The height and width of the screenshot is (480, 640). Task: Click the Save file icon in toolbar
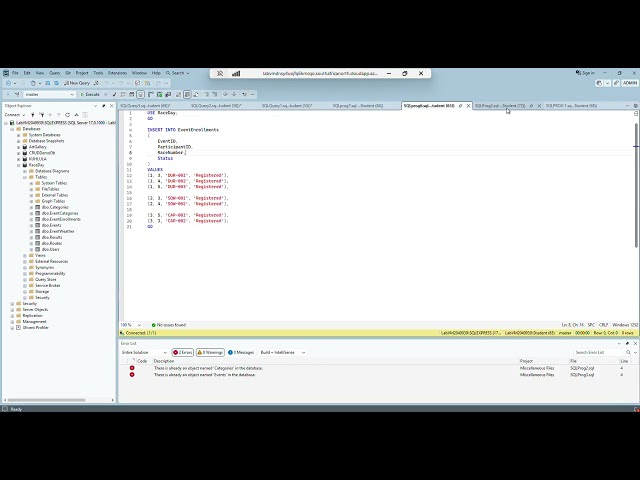tap(48, 83)
